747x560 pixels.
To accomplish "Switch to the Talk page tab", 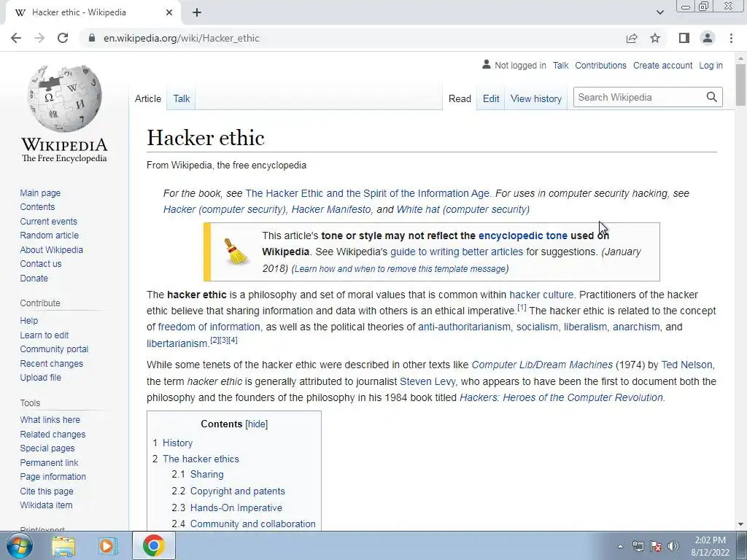I will pos(182,98).
